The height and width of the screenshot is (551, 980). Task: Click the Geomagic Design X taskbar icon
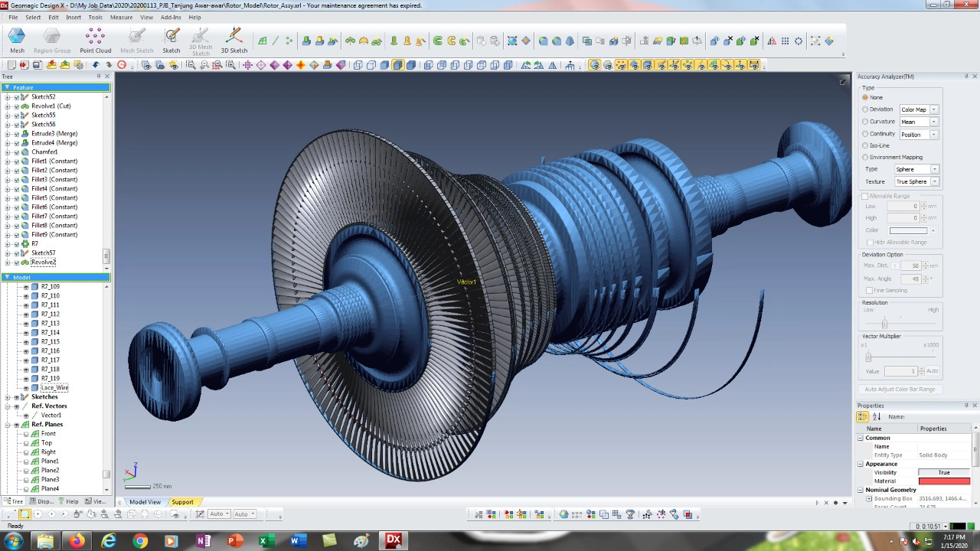click(x=394, y=540)
